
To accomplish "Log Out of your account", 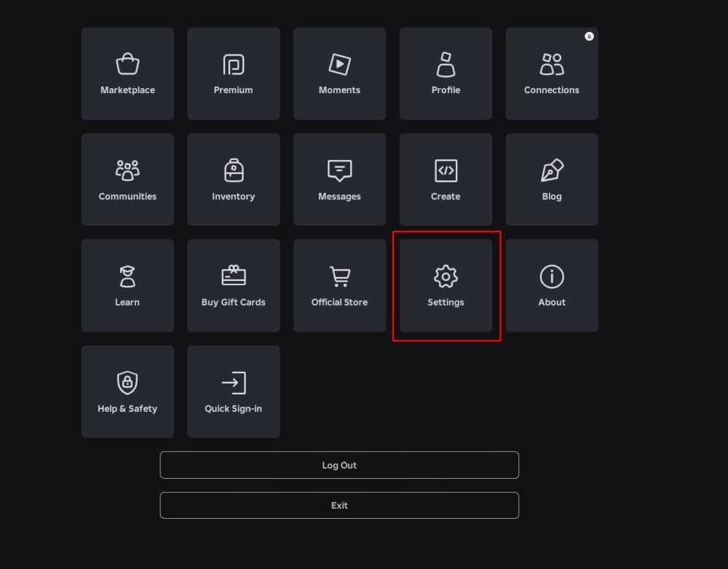I will [x=339, y=465].
